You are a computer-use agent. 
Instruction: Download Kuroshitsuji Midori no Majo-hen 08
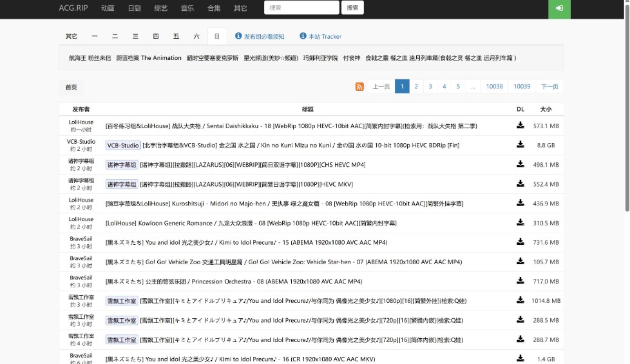coord(520,203)
